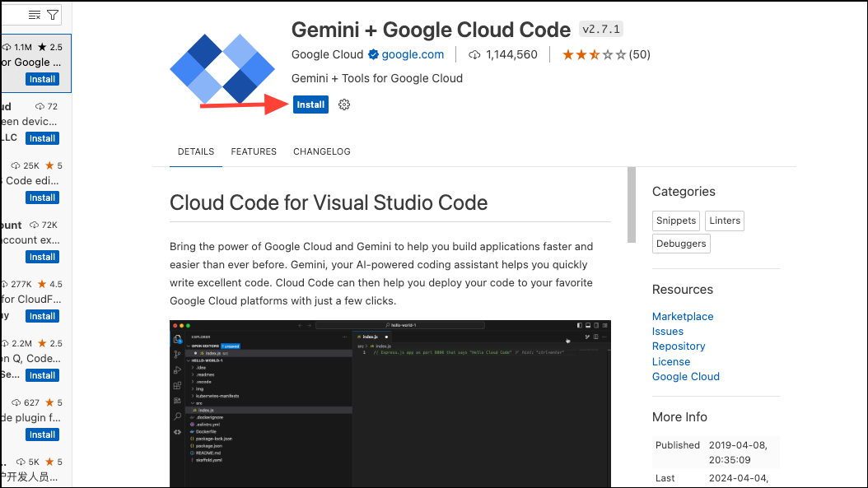
Task: Switch to the FEATURES tab
Action: [x=253, y=151]
